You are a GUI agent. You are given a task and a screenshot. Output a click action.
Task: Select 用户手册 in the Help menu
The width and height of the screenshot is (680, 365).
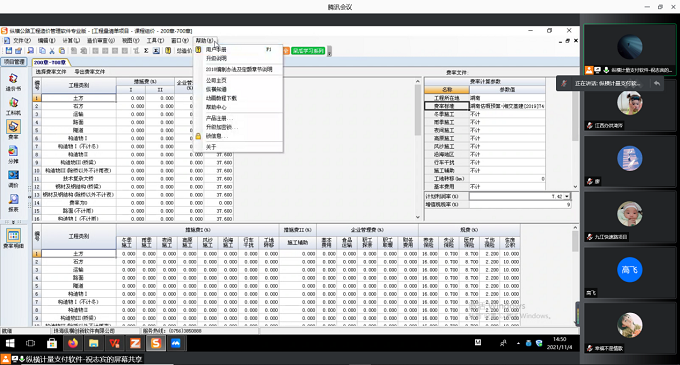238,49
